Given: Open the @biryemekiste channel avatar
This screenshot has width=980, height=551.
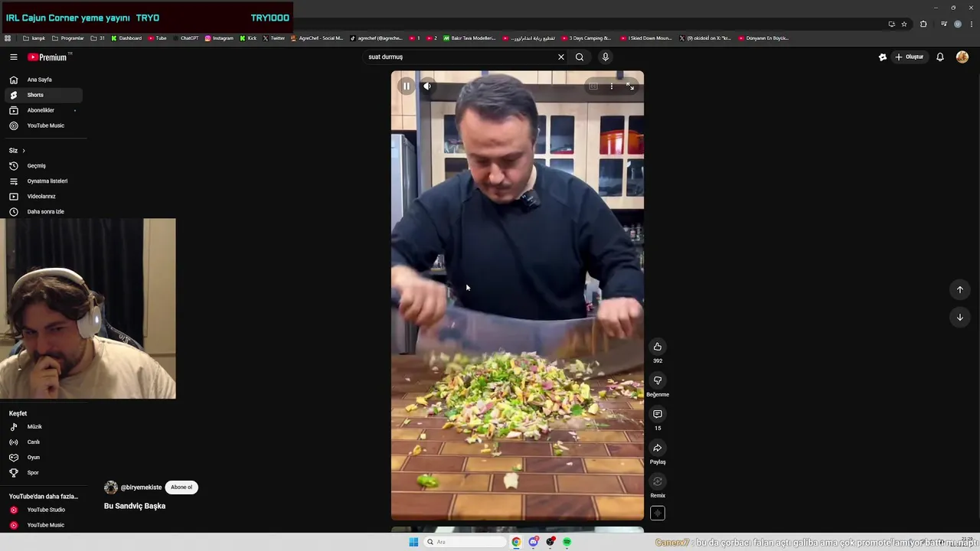Looking at the screenshot, I should click(111, 487).
